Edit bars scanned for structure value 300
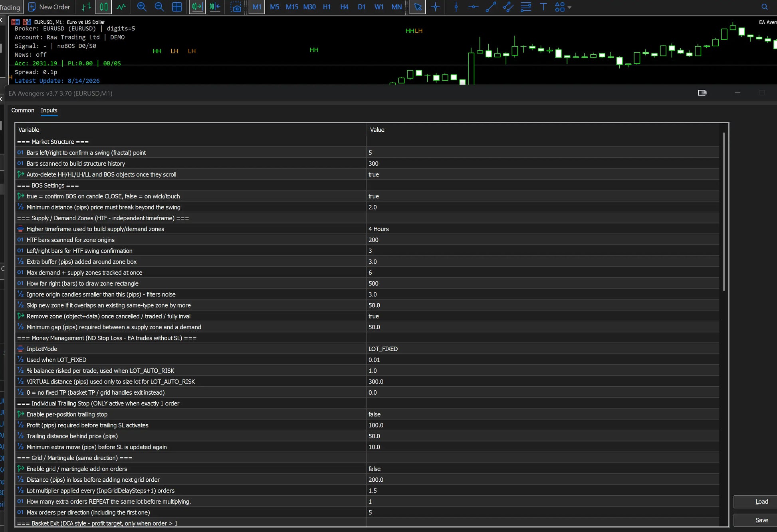This screenshot has width=777, height=532. click(x=543, y=164)
